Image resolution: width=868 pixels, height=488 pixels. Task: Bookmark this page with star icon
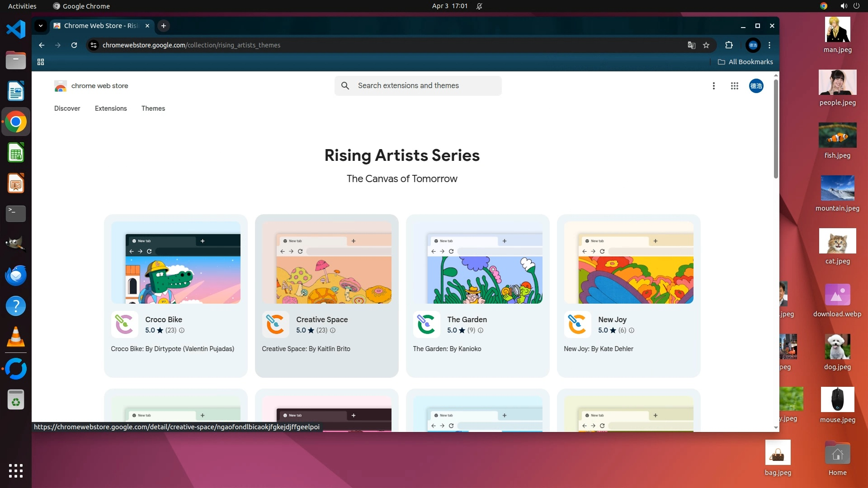point(706,45)
